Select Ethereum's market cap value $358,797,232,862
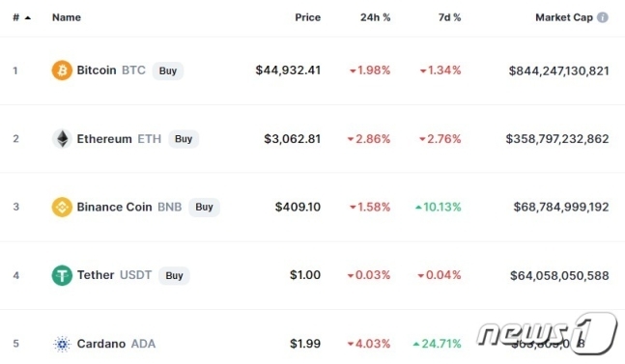 coord(557,139)
